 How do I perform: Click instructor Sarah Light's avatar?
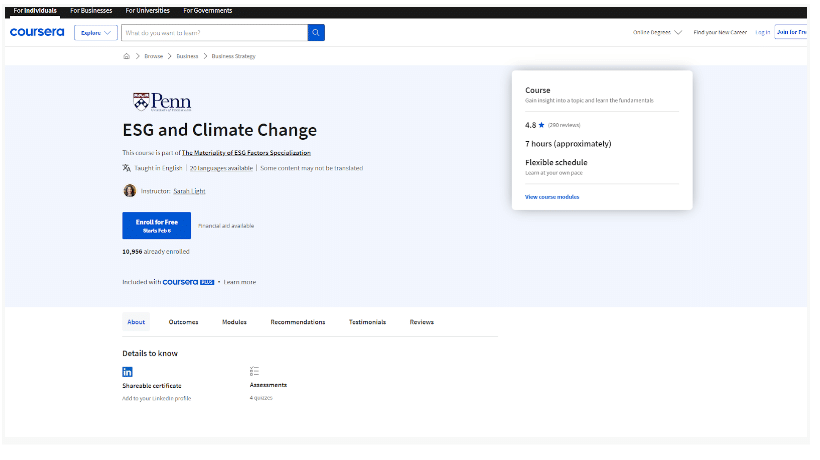129,191
